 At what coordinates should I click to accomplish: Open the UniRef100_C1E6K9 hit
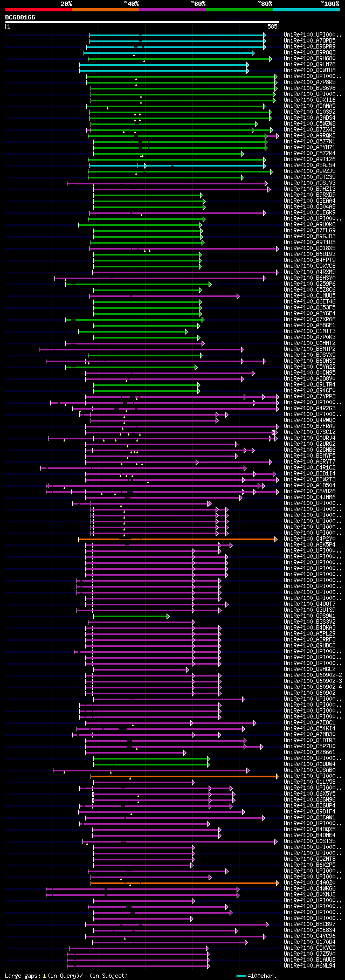pyautogui.click(x=309, y=213)
